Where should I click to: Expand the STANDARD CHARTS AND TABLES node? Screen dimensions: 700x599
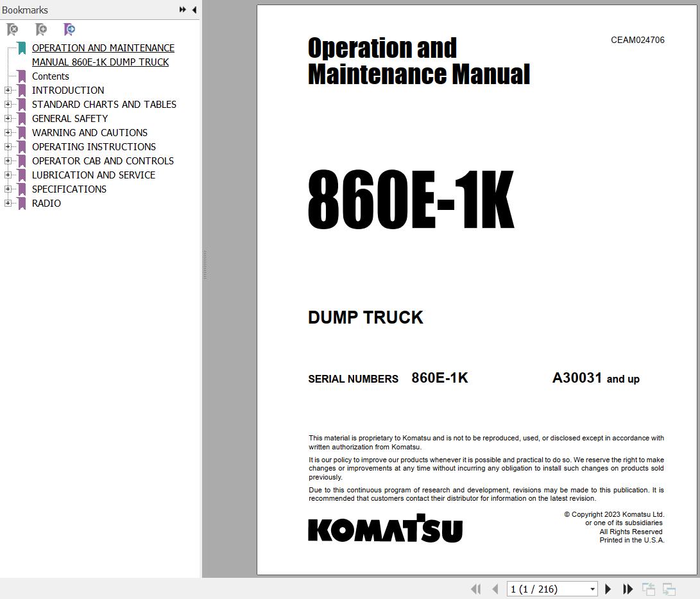(x=8, y=105)
